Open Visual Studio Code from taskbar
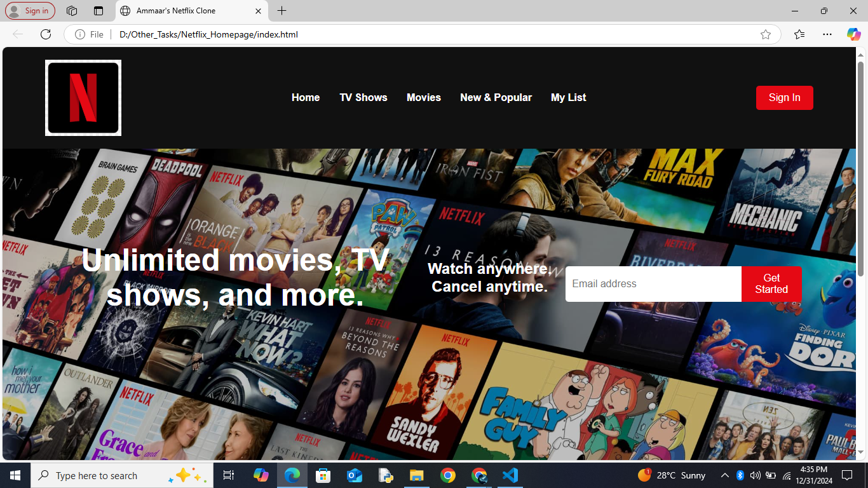The image size is (868, 488). tap(510, 475)
